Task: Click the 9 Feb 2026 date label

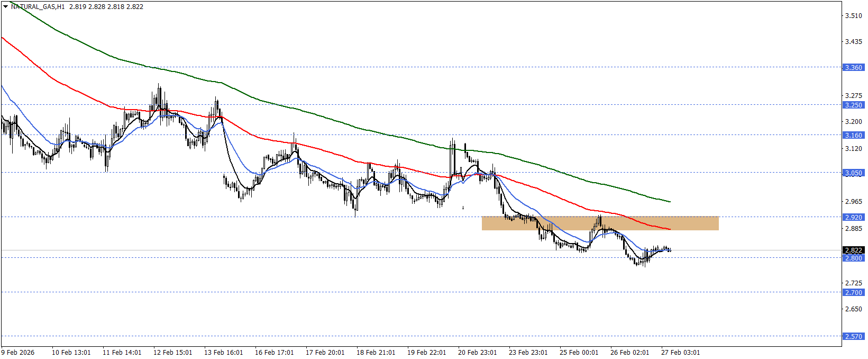Action: pos(18,353)
